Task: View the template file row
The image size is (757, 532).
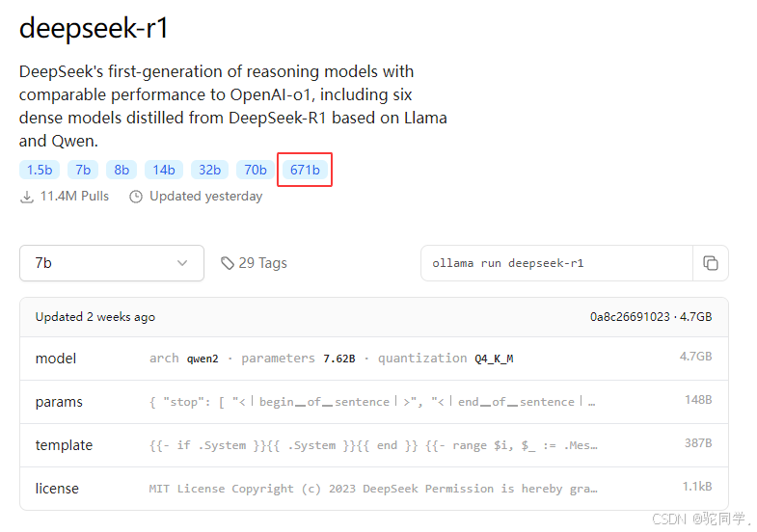Action: pos(373,445)
